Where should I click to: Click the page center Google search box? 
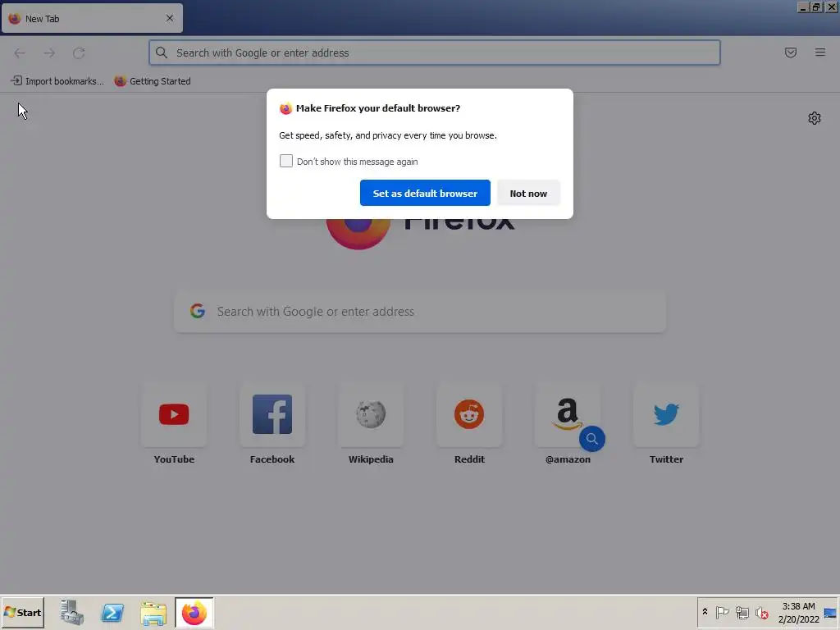click(x=420, y=311)
